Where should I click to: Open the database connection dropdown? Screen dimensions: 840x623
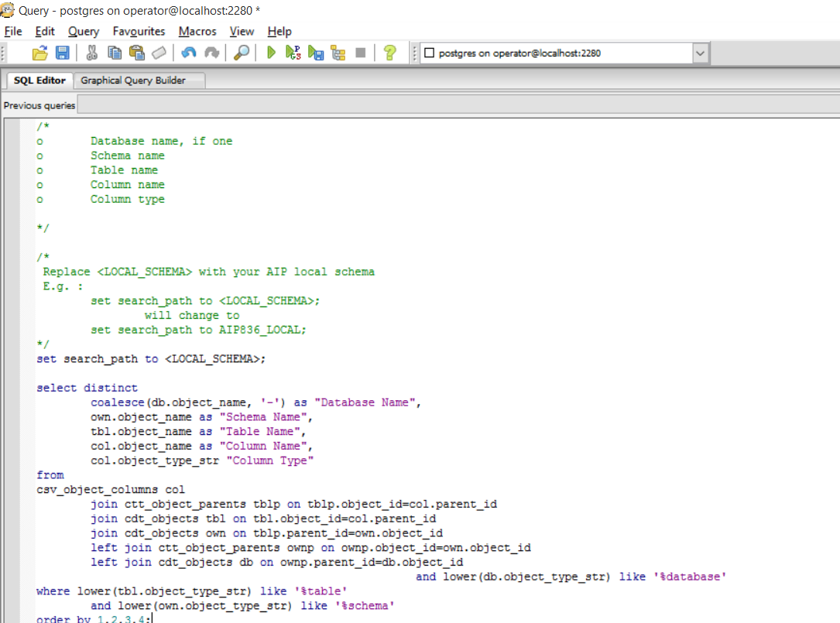tap(700, 53)
